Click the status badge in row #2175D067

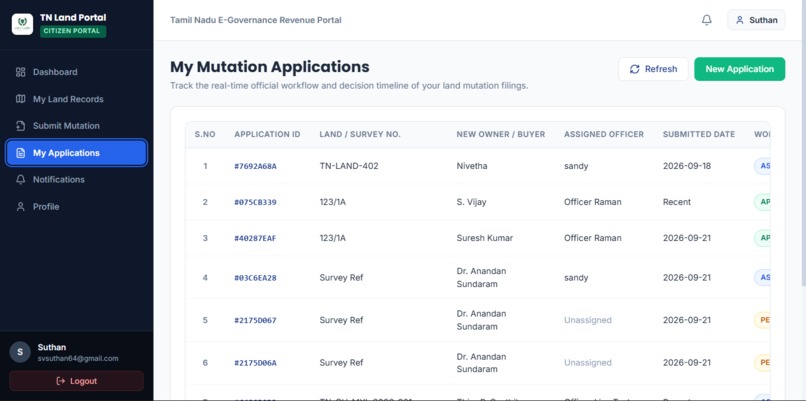(x=762, y=320)
